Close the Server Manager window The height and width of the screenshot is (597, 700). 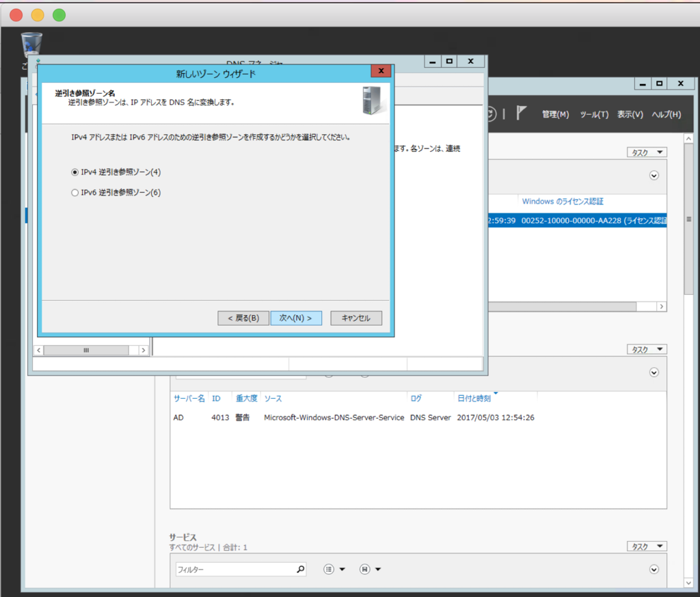tap(681, 83)
